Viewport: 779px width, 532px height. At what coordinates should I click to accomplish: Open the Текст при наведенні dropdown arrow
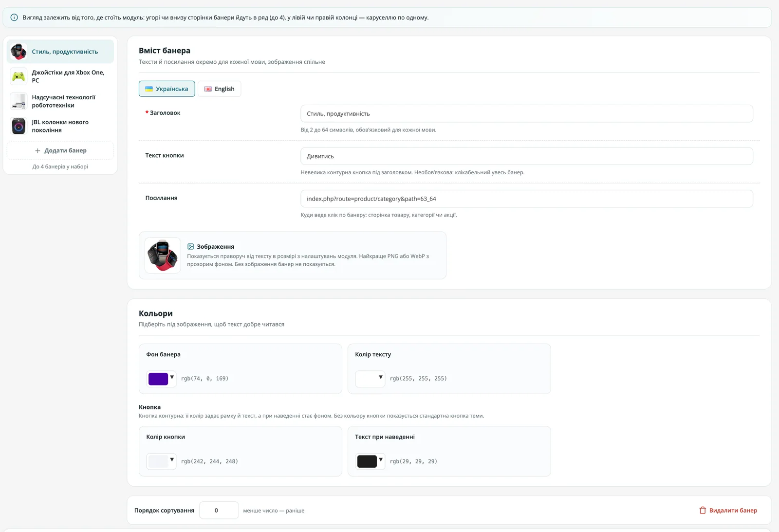tap(381, 459)
